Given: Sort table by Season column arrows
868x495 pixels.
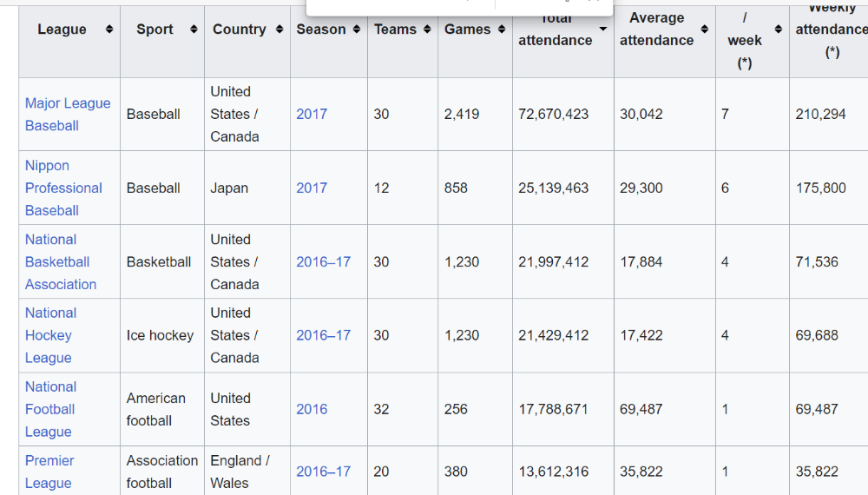Looking at the screenshot, I should click(357, 30).
